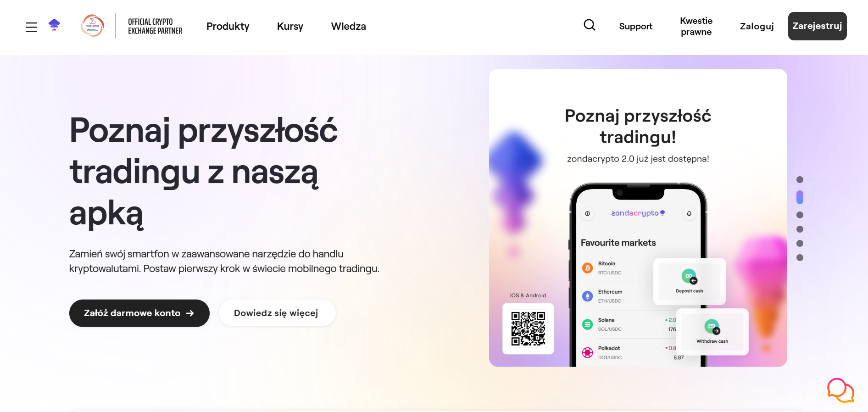868x412 pixels.
Task: Open the search magnifier icon
Action: (x=590, y=25)
